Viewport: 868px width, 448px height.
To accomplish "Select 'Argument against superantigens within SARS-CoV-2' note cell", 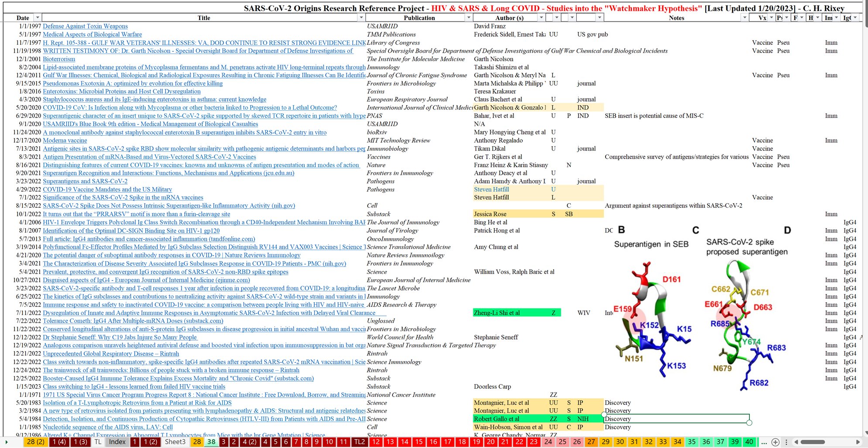I will click(x=674, y=206).
